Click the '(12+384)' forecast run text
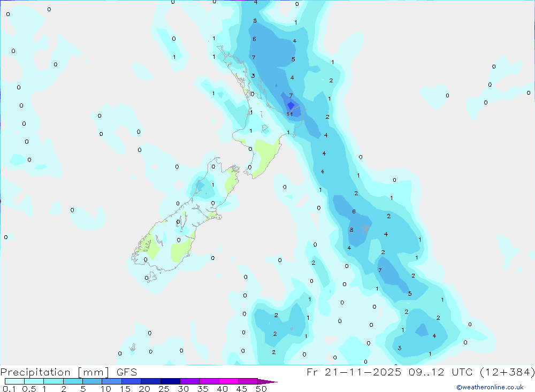535x392 pixels. tap(507, 372)
